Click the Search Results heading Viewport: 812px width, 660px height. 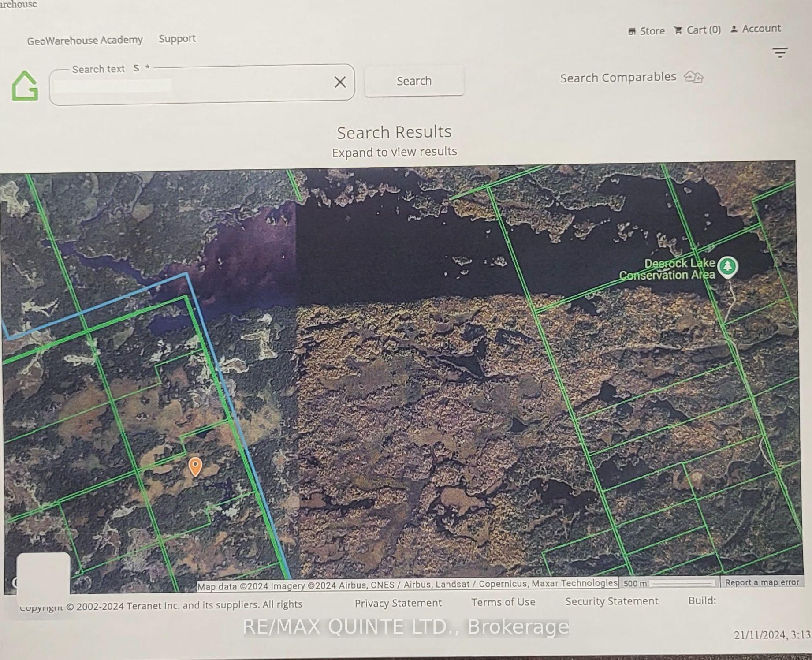[394, 132]
